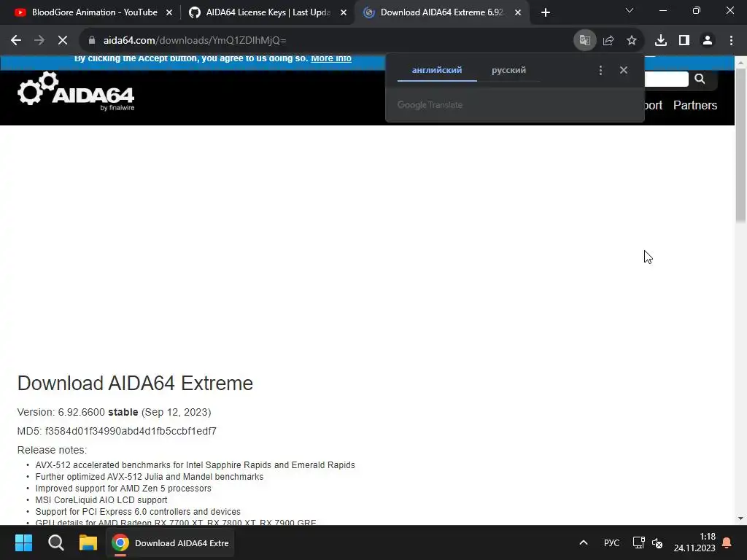Click the AVX-512 accelerated benchmarks line
This screenshot has height=560, width=747.
pyautogui.click(x=196, y=464)
